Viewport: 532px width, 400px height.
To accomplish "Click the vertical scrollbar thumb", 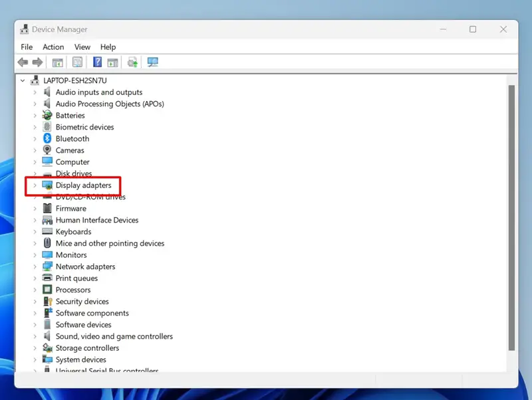I will (x=511, y=218).
